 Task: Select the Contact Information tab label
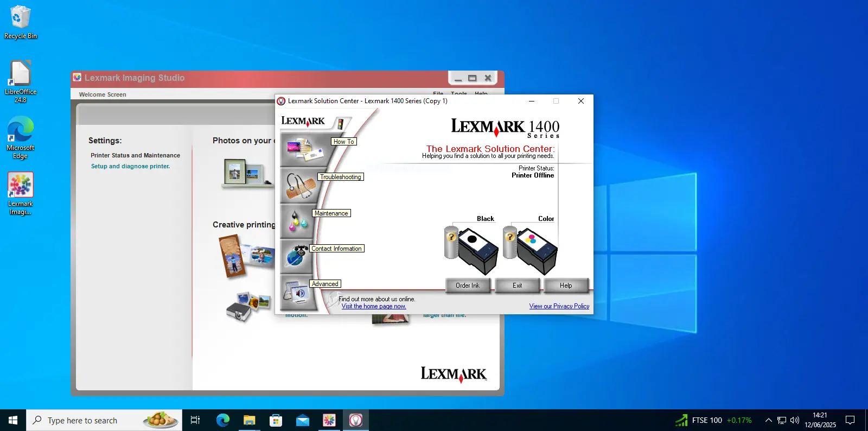point(336,249)
